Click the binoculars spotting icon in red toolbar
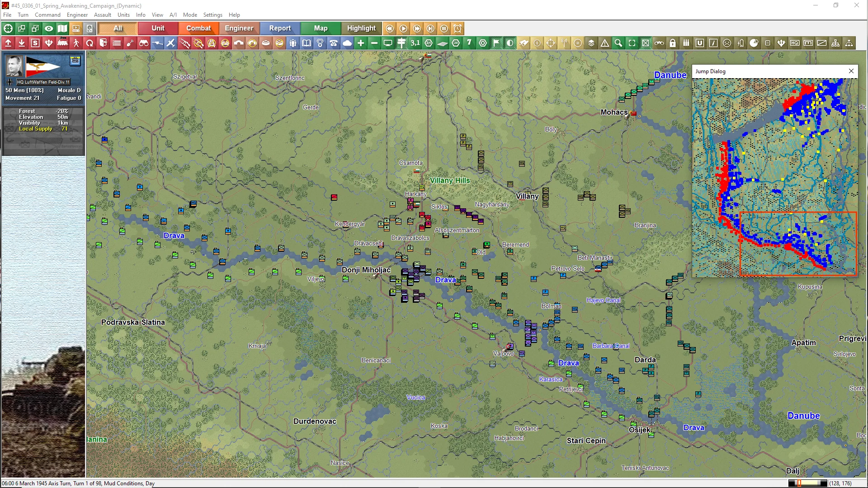The image size is (868, 488). (144, 43)
